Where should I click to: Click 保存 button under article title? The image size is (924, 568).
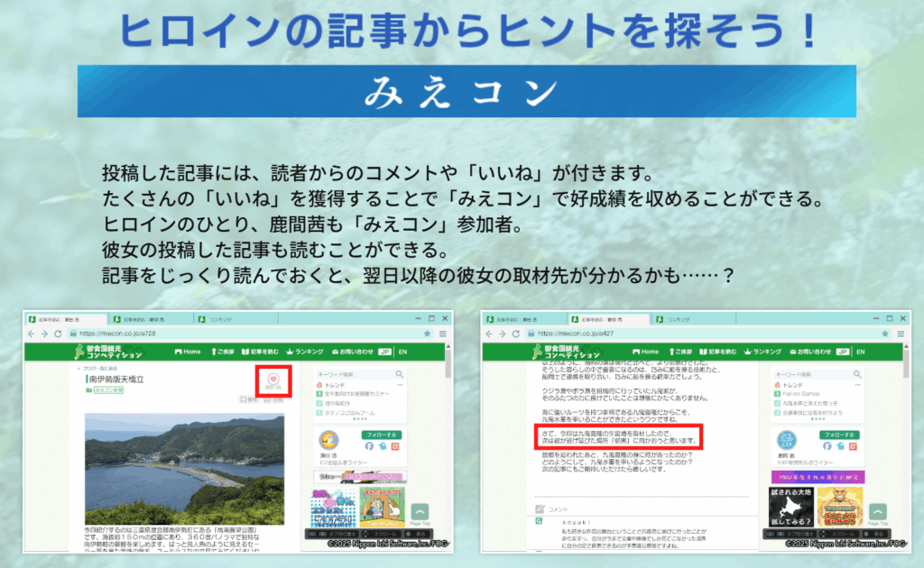[249, 399]
